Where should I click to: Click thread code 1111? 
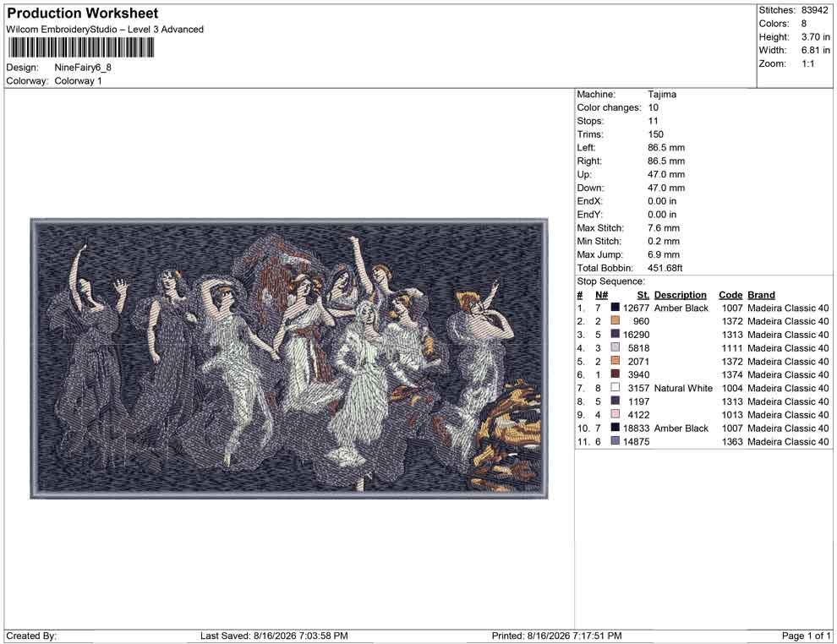click(x=732, y=348)
